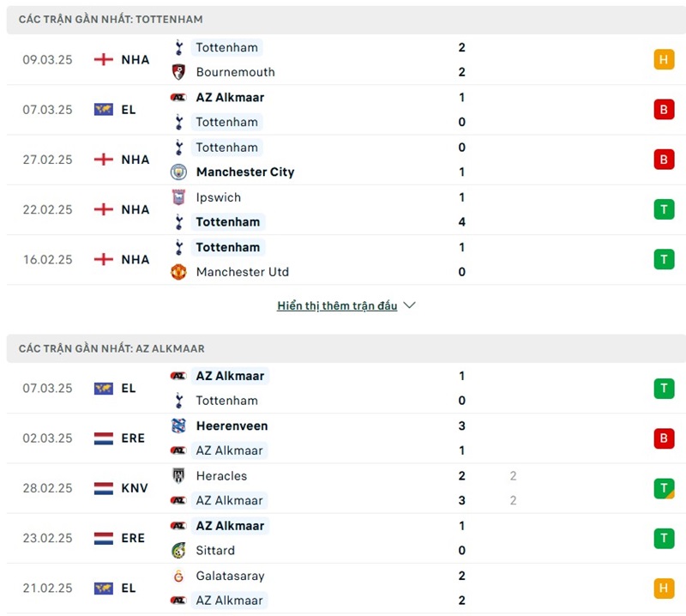Expand more matches with the chevron arrow

coord(409,305)
